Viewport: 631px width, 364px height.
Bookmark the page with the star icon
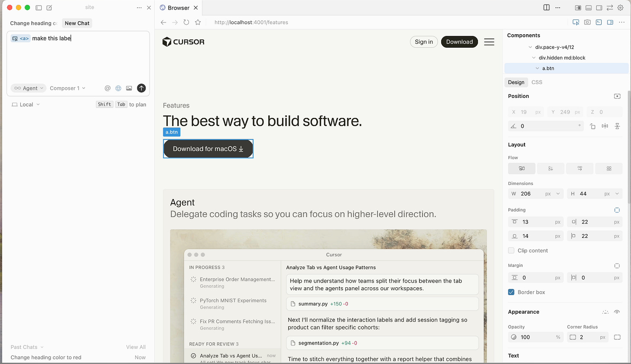point(198,22)
